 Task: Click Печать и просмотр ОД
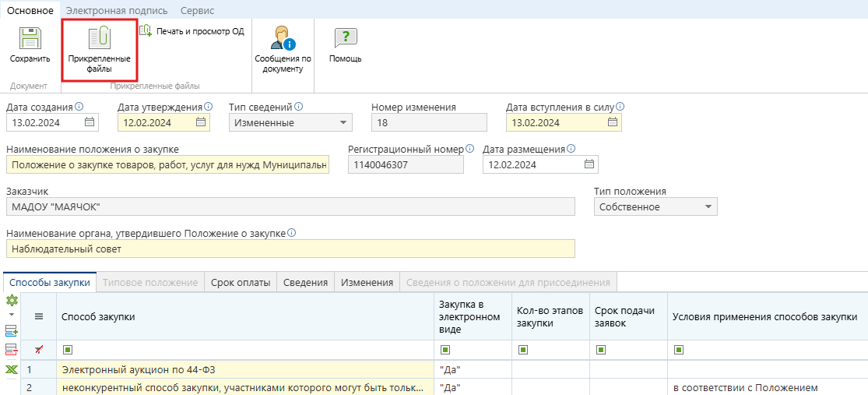pyautogui.click(x=192, y=31)
